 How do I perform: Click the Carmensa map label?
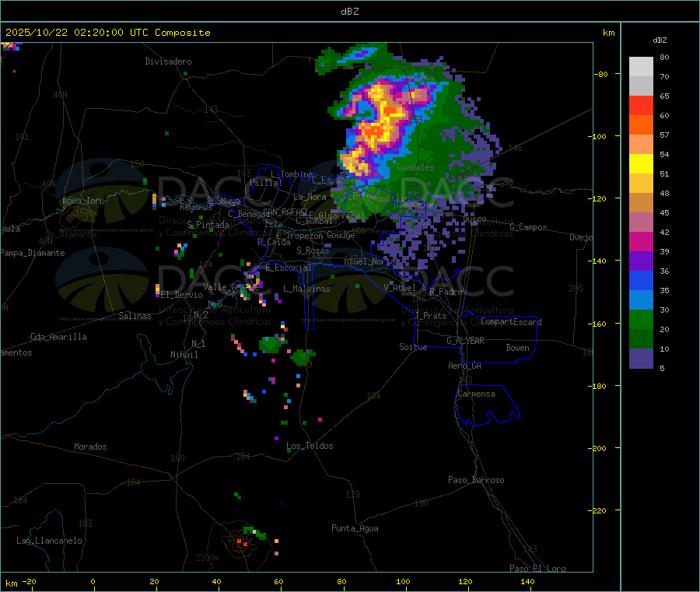(476, 394)
